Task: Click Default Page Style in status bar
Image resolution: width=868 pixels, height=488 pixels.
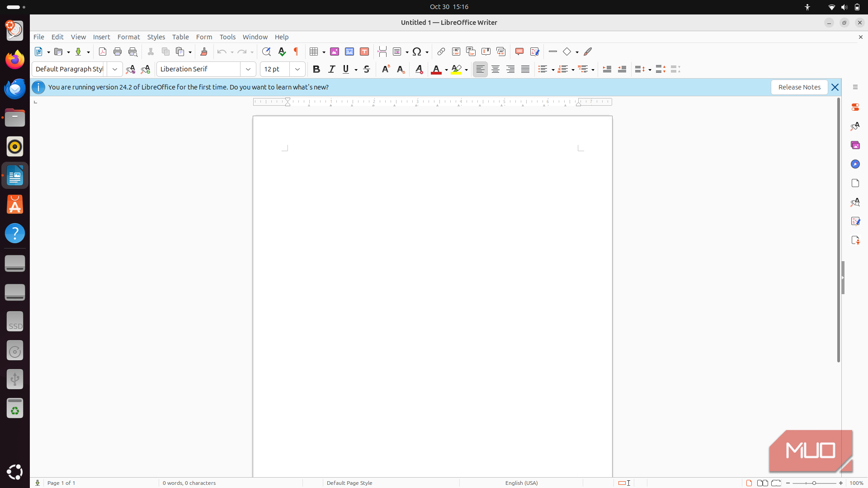Action: click(x=349, y=483)
